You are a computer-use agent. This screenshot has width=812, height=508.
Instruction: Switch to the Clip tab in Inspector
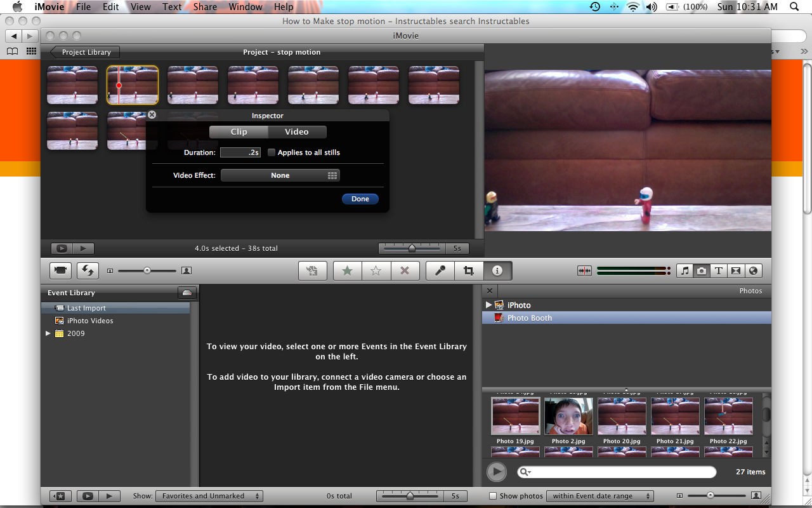(x=239, y=132)
